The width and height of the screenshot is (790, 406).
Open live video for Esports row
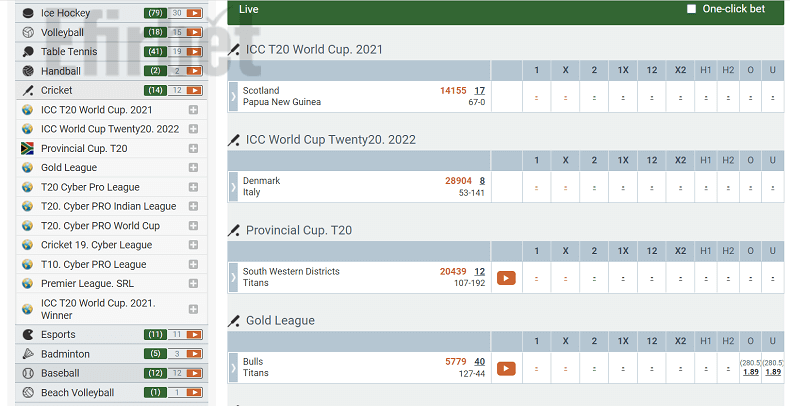tap(194, 335)
